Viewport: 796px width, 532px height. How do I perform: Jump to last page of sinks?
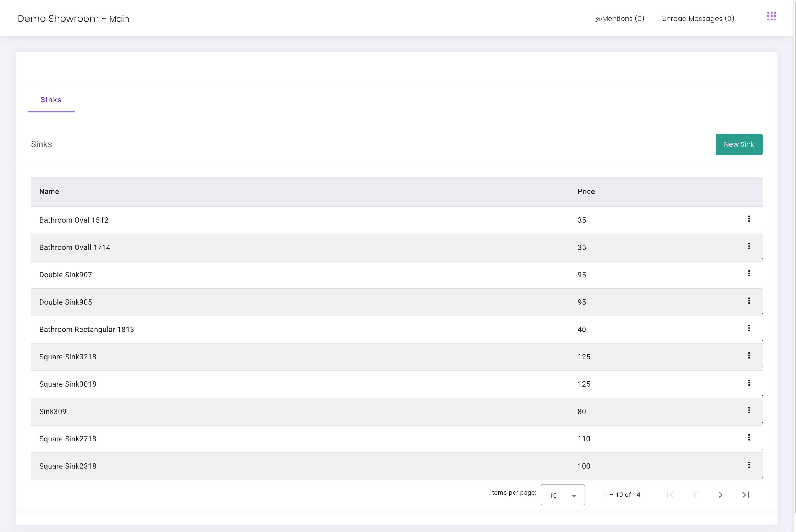click(x=746, y=495)
